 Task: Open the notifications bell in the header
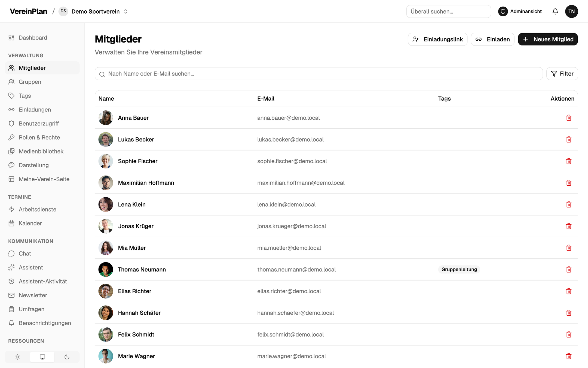click(555, 11)
